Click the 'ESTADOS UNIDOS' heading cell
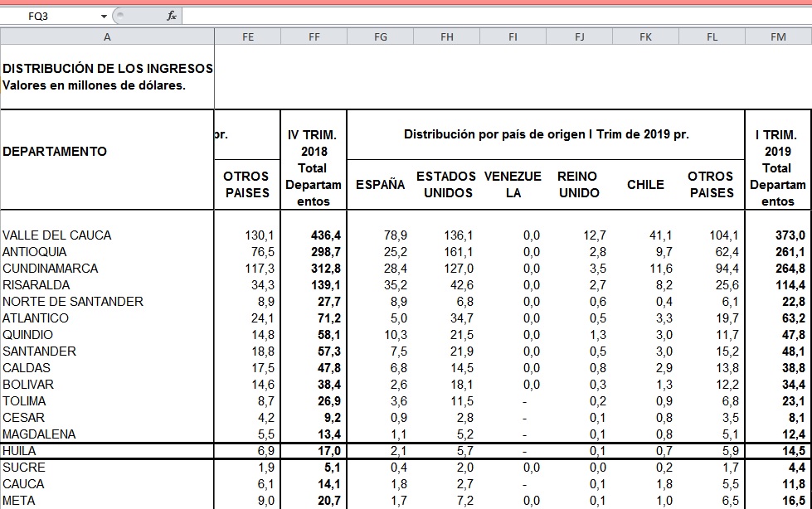Image resolution: width=812 pixels, height=509 pixels. pyautogui.click(x=446, y=184)
